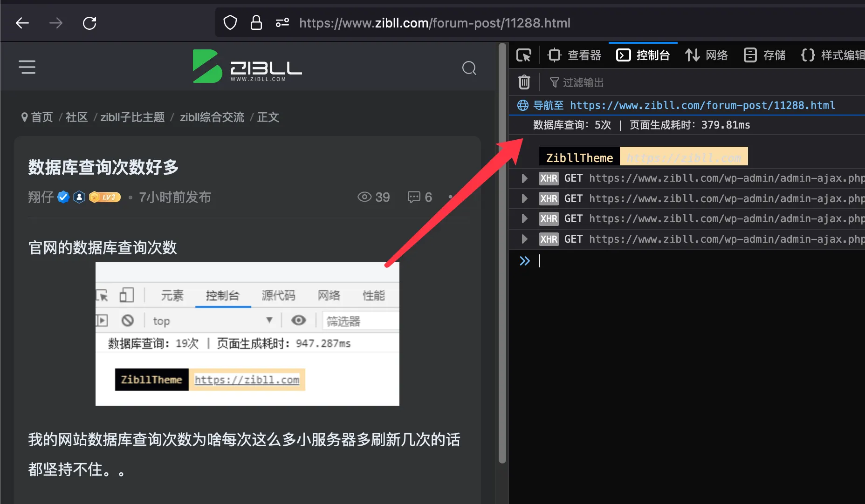Click the view count eye icon showing 39
Image resolution: width=865 pixels, height=504 pixels.
(364, 197)
